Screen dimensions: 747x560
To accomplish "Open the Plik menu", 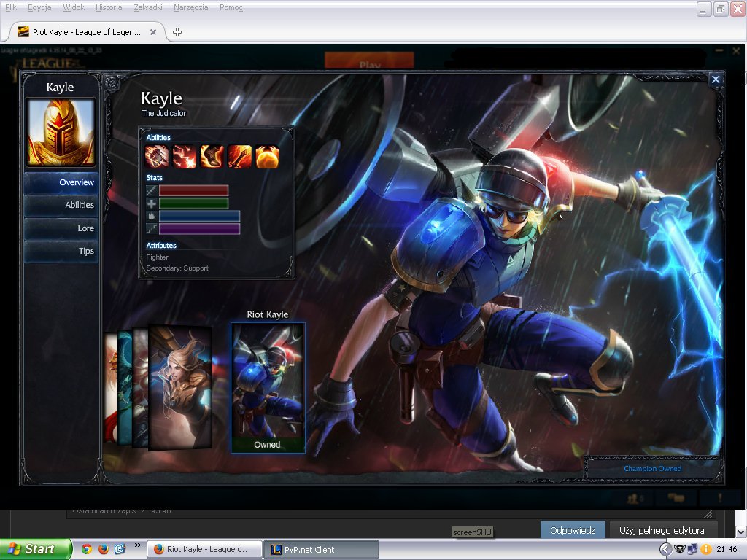I will click(11, 7).
